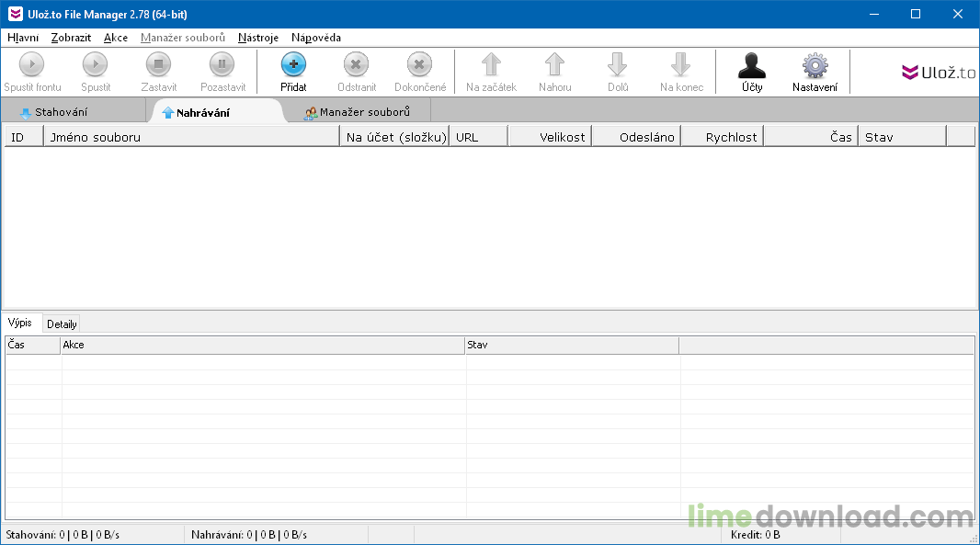Screen dimensions: 980x545
Task: Click the Stahování status bar entry
Action: [x=63, y=535]
